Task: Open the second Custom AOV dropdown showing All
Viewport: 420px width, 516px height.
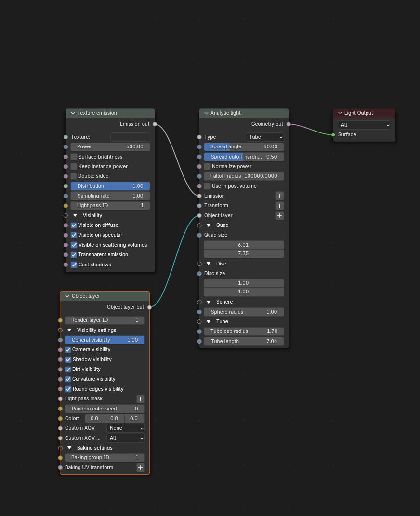Action: [126, 438]
